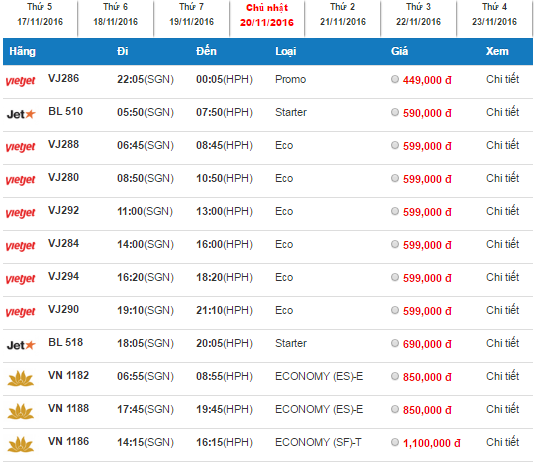Open the Thứ 2 21/11/2016 date tab
This screenshot has width=534, height=463.
[343, 14]
